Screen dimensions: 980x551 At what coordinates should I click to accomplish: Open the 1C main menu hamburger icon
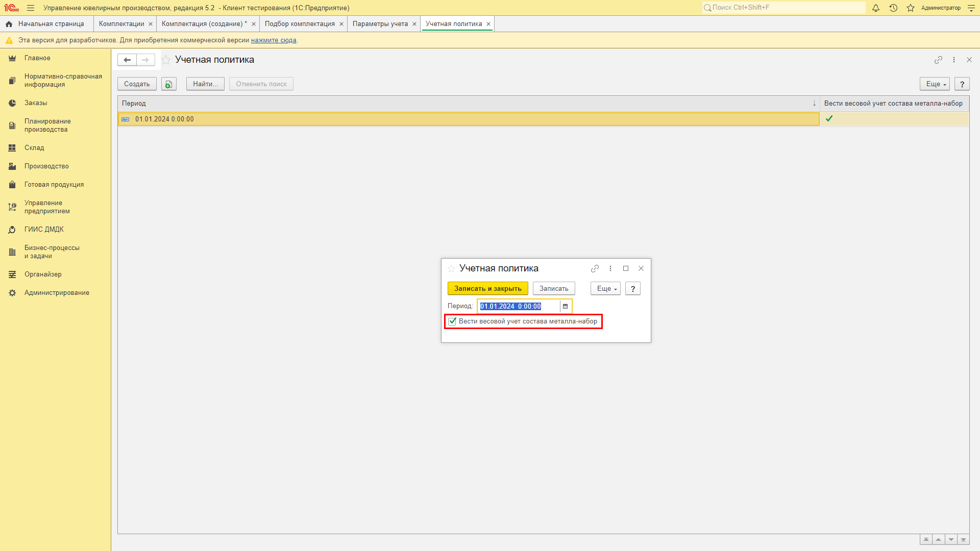pyautogui.click(x=31, y=8)
